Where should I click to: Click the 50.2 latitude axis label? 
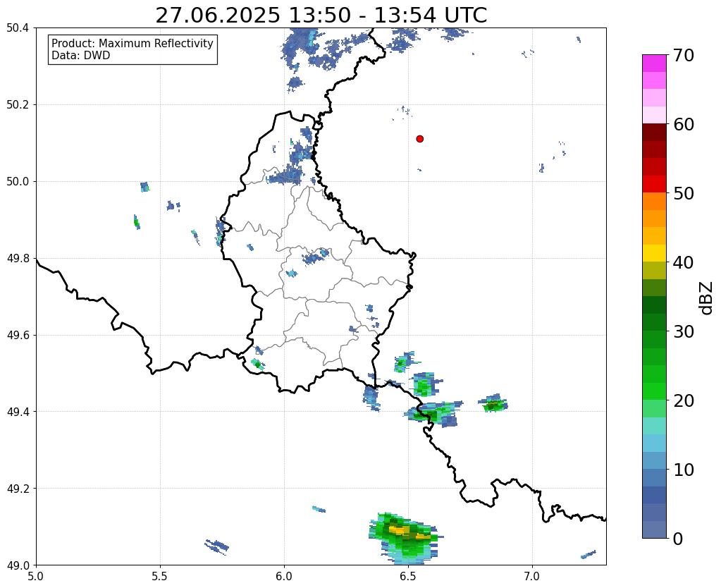pos(18,104)
